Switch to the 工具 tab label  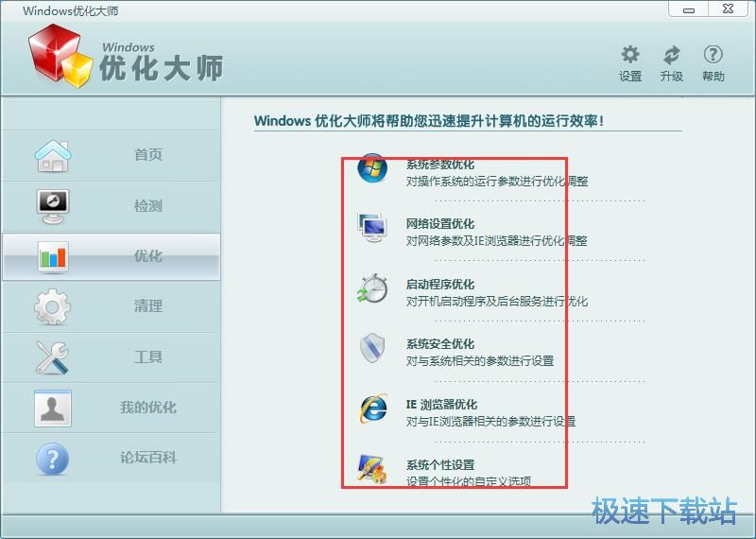click(148, 357)
